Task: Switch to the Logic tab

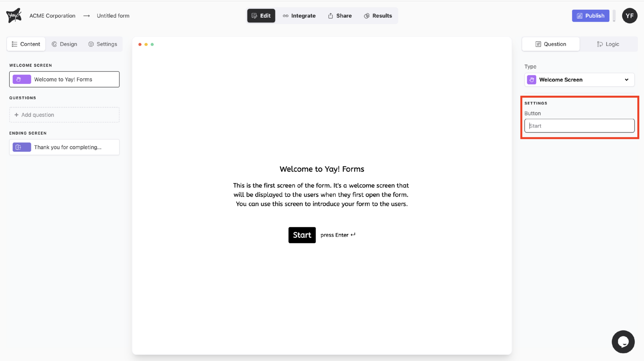Action: [608, 44]
